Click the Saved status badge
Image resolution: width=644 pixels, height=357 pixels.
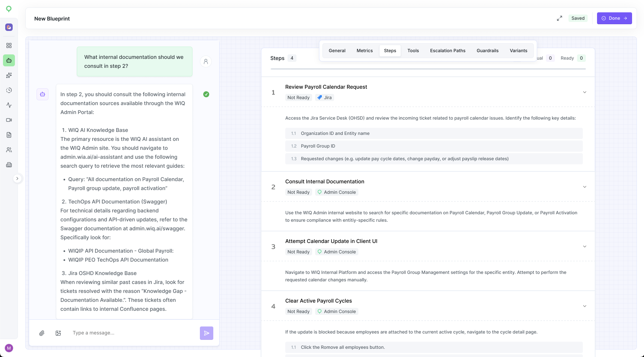pos(578,18)
